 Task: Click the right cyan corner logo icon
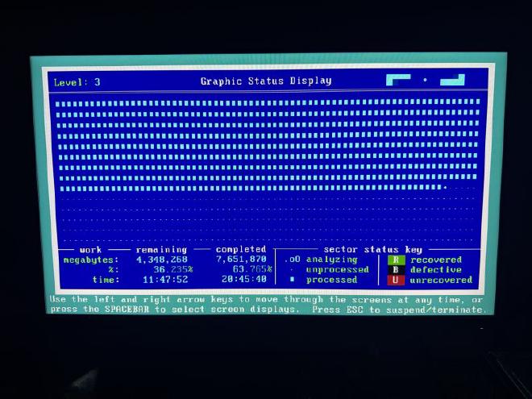click(452, 80)
